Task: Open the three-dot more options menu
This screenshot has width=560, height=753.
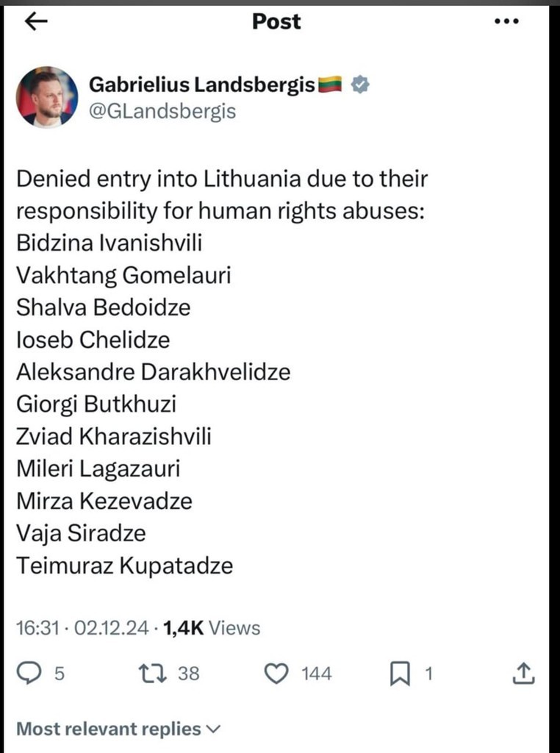Action: pos(507,21)
